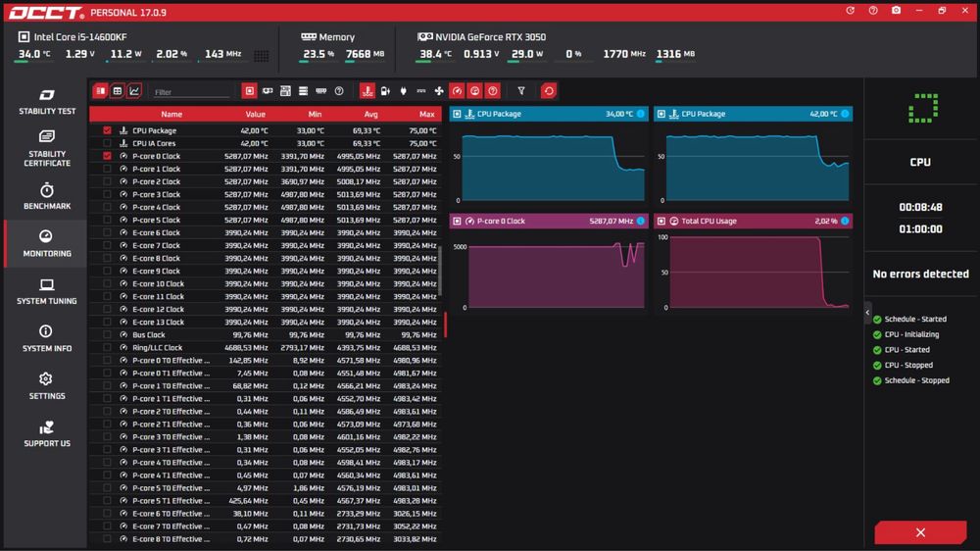Toggle square icon on P-core 0 Clock graph header
This screenshot has height=551, width=980.
(457, 221)
